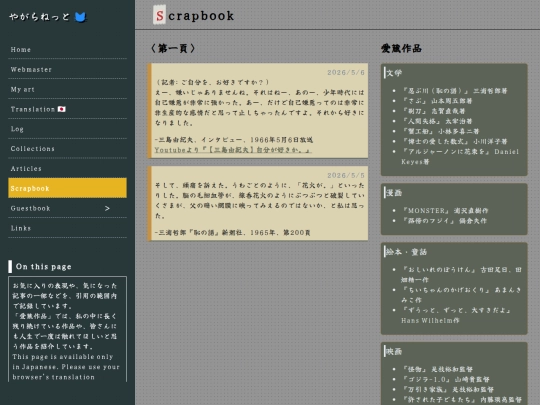Open the Guestbook menu item
This screenshot has width=540, height=405.
point(68,208)
